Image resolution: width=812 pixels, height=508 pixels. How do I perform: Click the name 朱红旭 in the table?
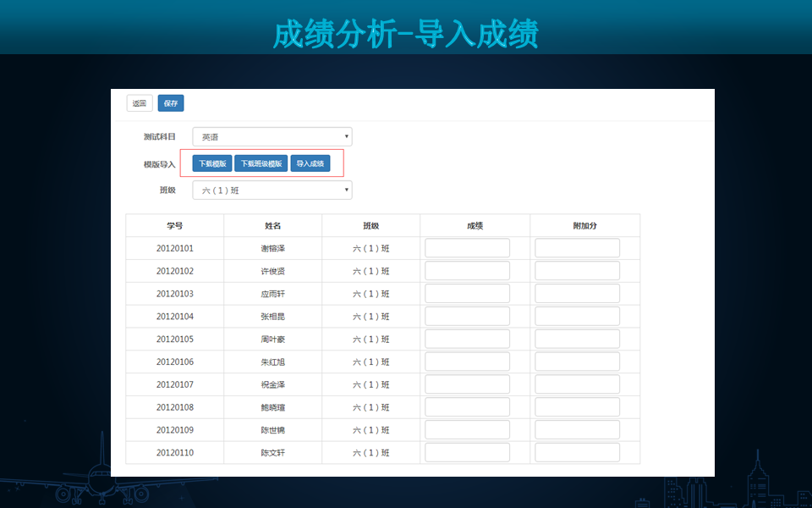point(273,362)
